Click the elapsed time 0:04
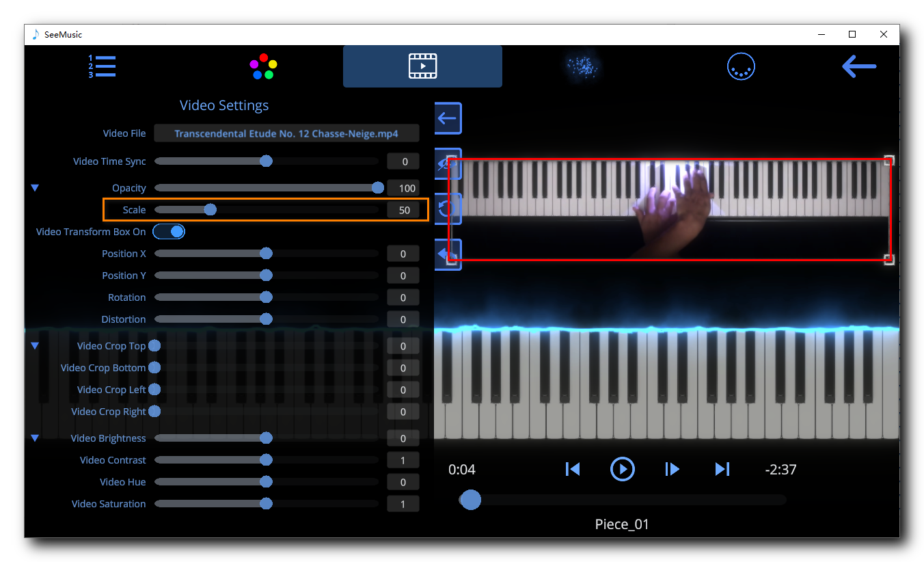 (462, 470)
